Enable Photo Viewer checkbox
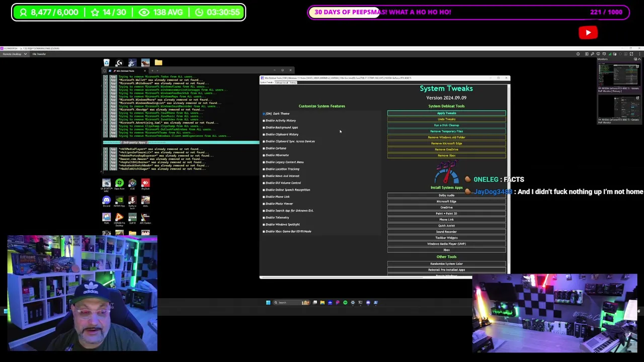The width and height of the screenshot is (644, 362). pos(264,204)
